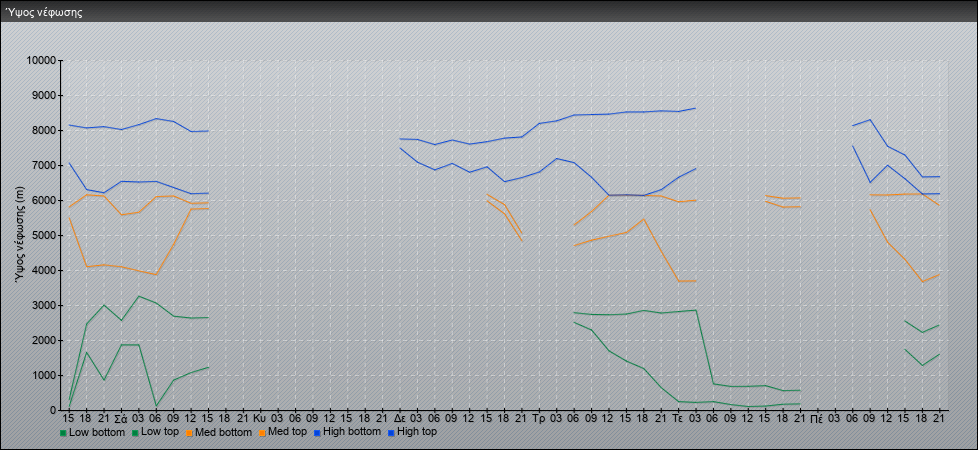Click the blue High top color square
This screenshot has width=978, height=450.
[x=391, y=433]
